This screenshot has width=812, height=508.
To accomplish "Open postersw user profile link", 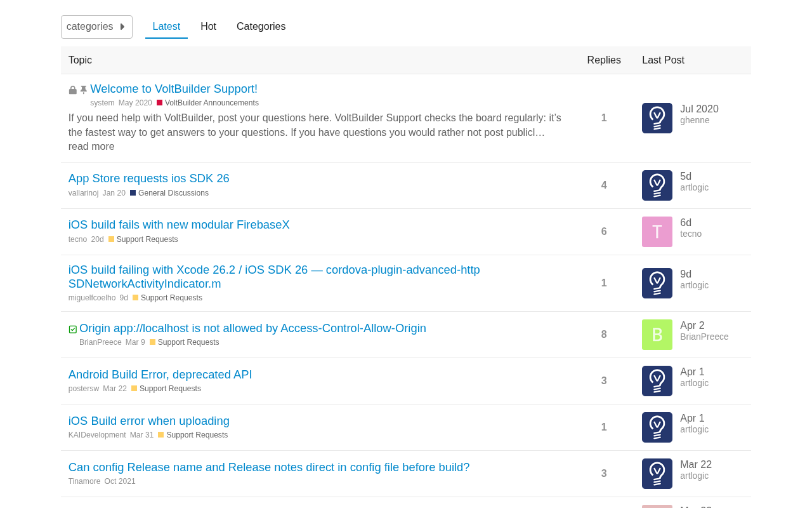I will (x=84, y=389).
